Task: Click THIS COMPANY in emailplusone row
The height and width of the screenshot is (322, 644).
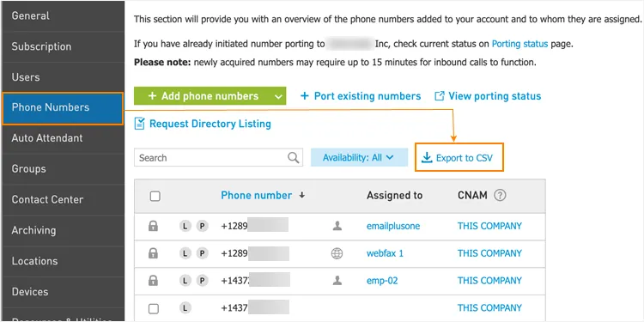Action: (489, 227)
